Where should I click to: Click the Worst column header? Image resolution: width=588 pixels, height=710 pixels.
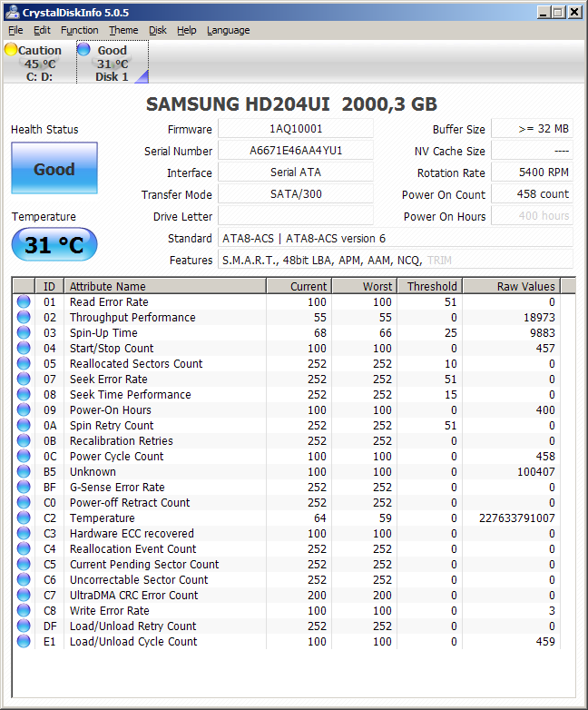click(x=365, y=286)
